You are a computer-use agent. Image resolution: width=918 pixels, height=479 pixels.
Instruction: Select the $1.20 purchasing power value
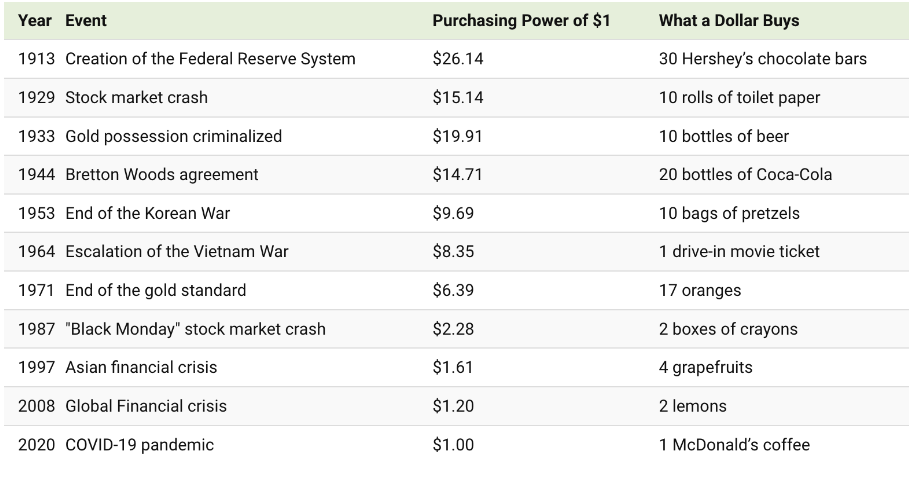coord(453,406)
